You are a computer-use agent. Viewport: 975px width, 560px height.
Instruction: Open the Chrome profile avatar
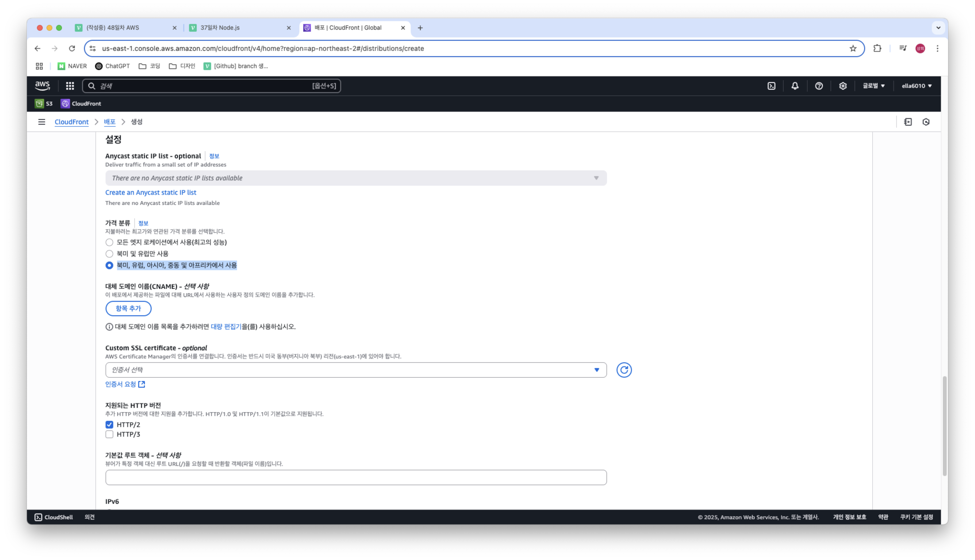[x=920, y=48]
